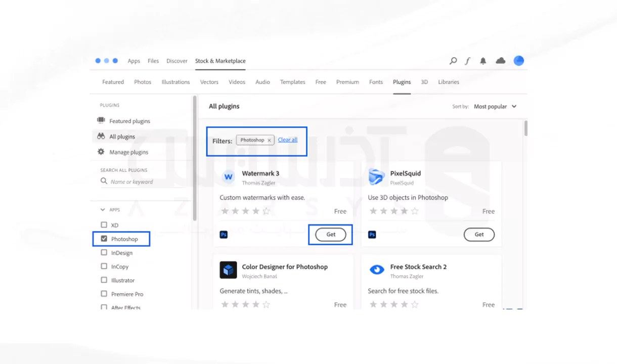Open the Illustrations category tab

(175, 82)
